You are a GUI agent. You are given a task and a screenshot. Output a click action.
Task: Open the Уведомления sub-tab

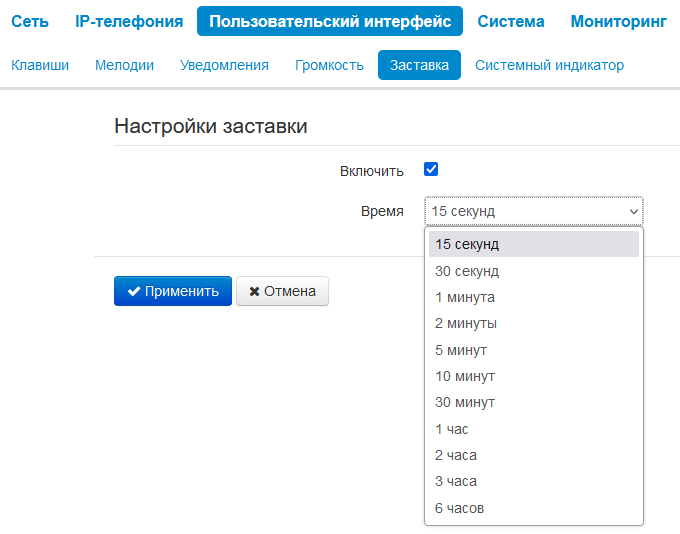pyautogui.click(x=224, y=65)
